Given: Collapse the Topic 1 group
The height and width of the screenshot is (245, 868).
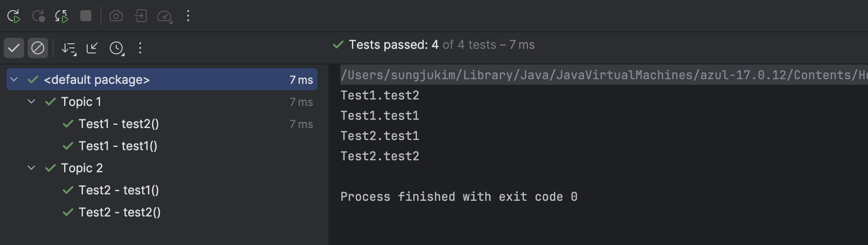Looking at the screenshot, I should (31, 102).
